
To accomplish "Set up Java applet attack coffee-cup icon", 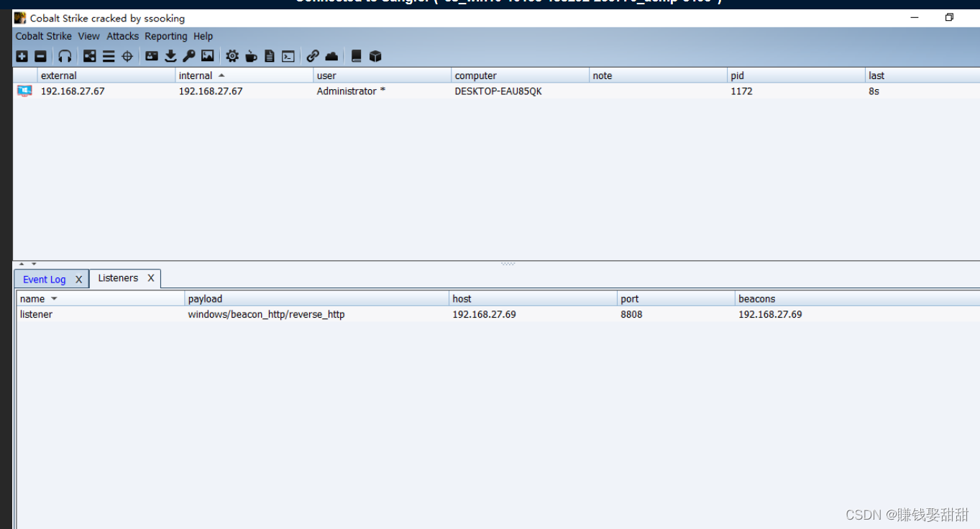I will [x=251, y=56].
